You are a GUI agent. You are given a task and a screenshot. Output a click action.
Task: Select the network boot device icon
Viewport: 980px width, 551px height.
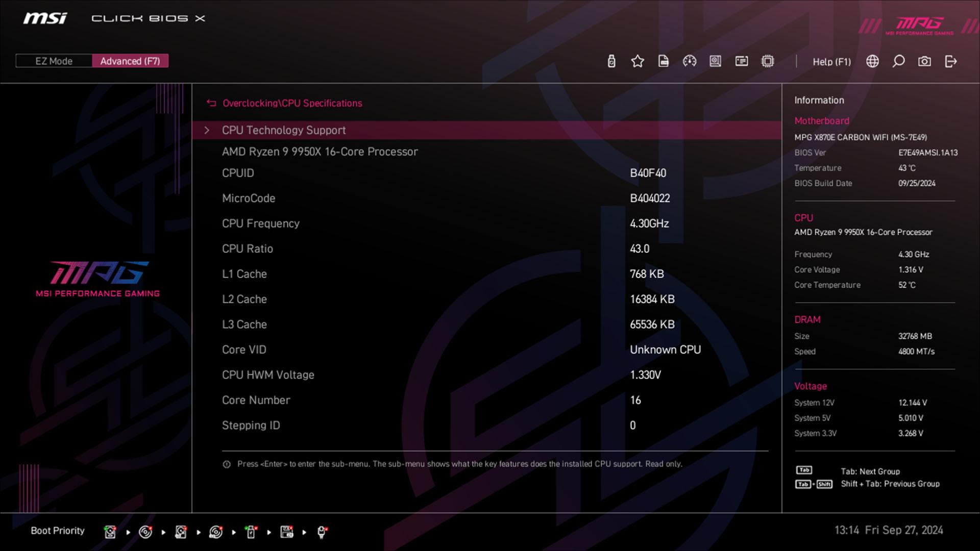pyautogui.click(x=322, y=532)
